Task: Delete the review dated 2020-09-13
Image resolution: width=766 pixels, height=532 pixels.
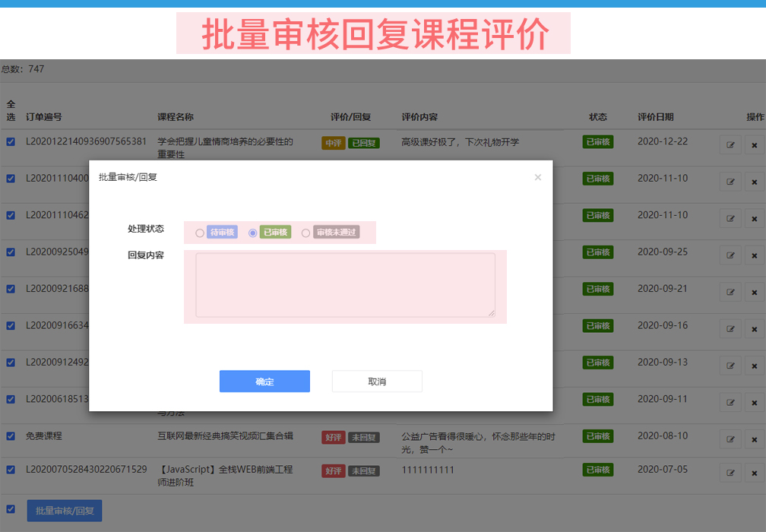Action: (x=755, y=366)
